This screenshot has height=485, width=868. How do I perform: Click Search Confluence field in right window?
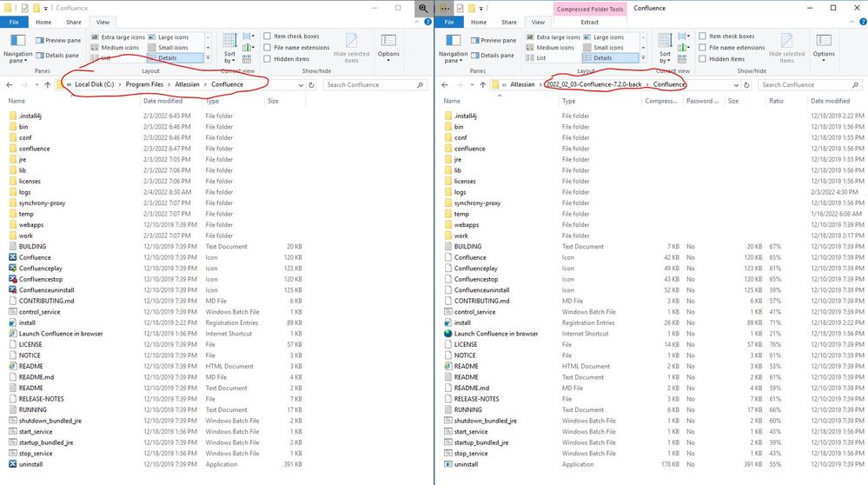tap(811, 84)
